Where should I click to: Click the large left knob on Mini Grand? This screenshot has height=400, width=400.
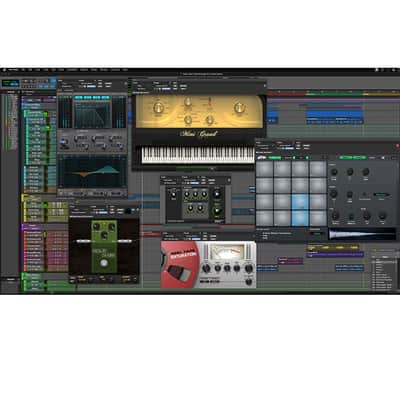point(158,108)
